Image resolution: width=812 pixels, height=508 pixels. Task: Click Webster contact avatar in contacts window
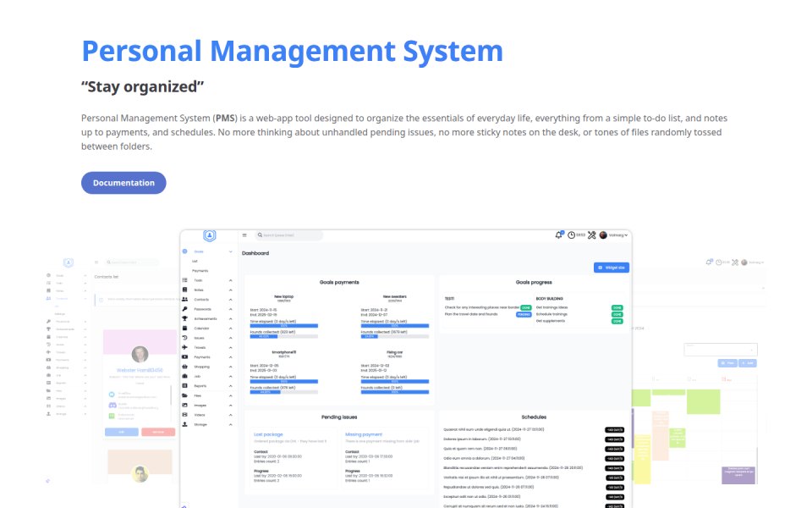(x=140, y=354)
